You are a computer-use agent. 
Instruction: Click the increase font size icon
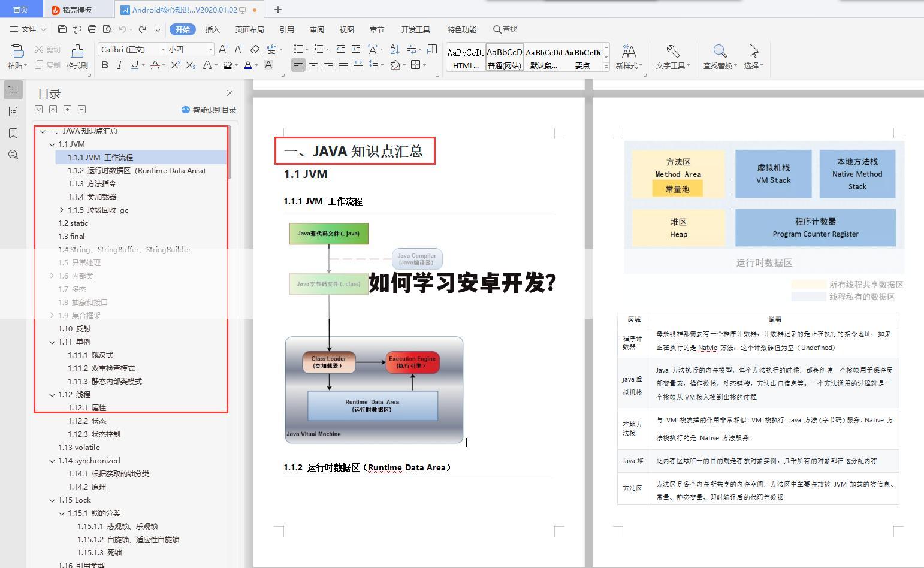pyautogui.click(x=223, y=49)
